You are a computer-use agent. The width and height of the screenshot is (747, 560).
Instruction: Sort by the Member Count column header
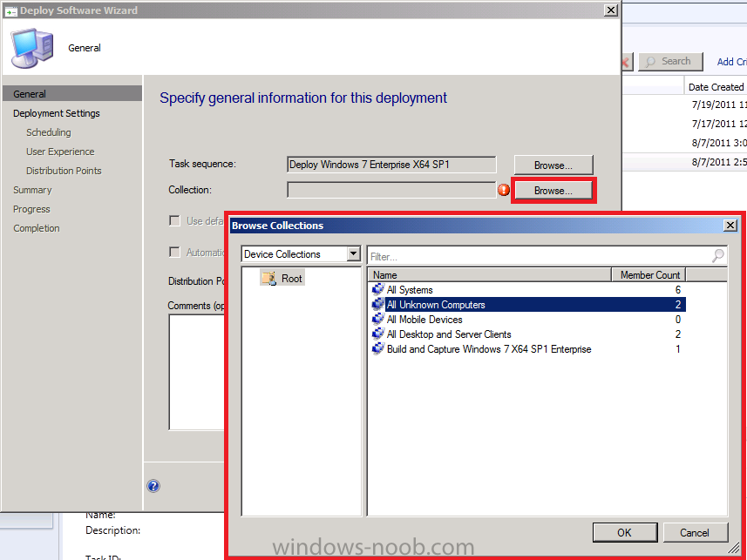pyautogui.click(x=649, y=274)
